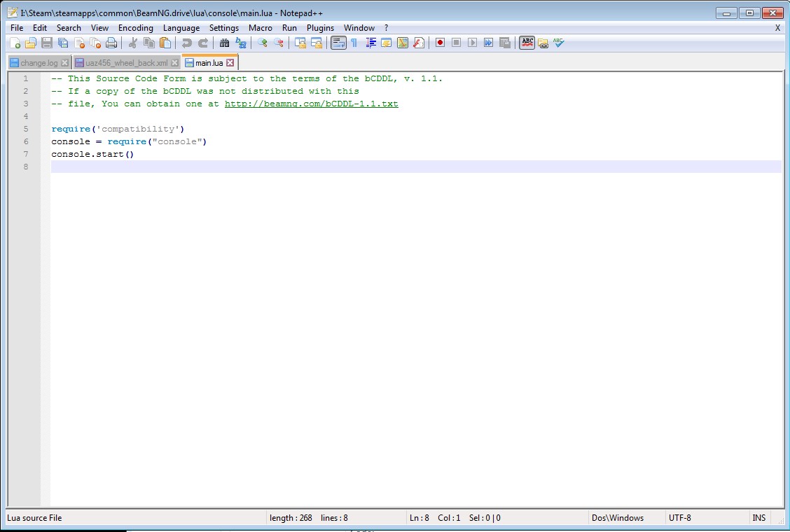This screenshot has height=532, width=790.
Task: Close the uaz456_wheel_back.xml tab
Action: (x=174, y=63)
